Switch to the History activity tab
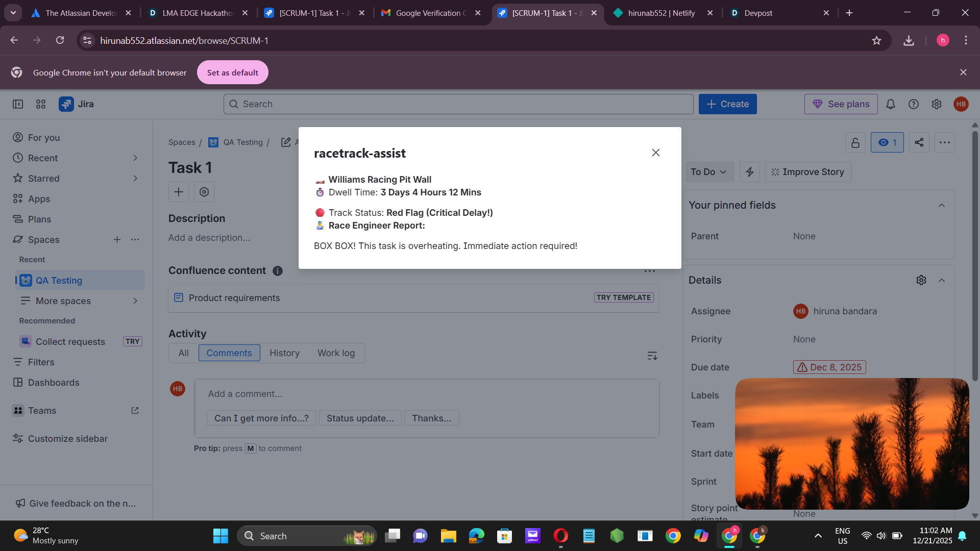Image resolution: width=980 pixels, height=551 pixels. tap(284, 353)
